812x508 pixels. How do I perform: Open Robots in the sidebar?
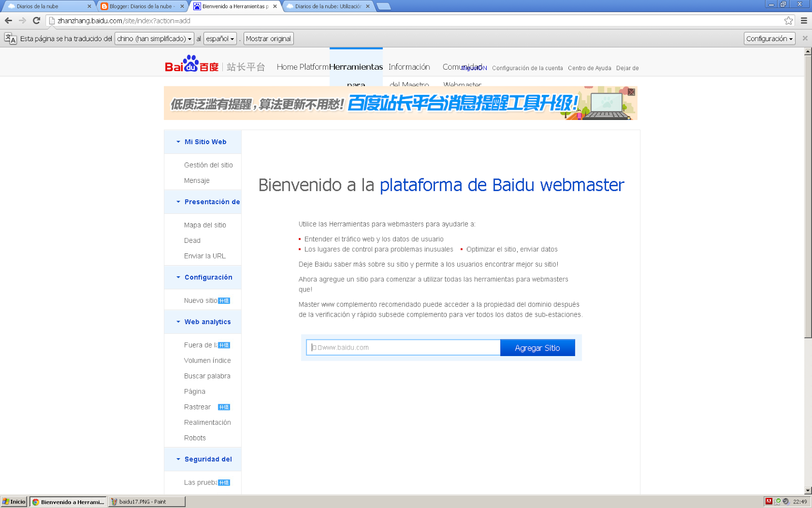click(195, 438)
